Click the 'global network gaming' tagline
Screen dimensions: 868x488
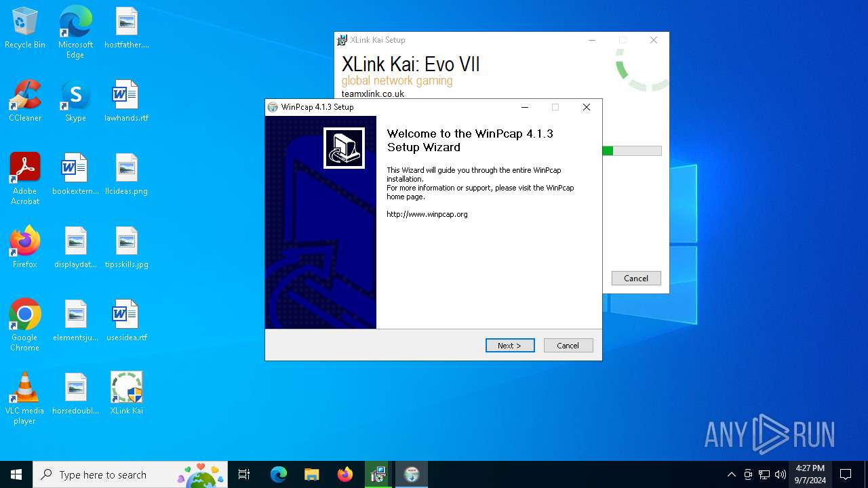pos(397,81)
